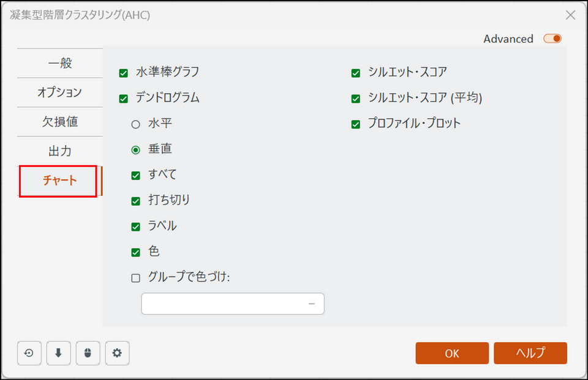Click the ヘルプ button

click(530, 353)
